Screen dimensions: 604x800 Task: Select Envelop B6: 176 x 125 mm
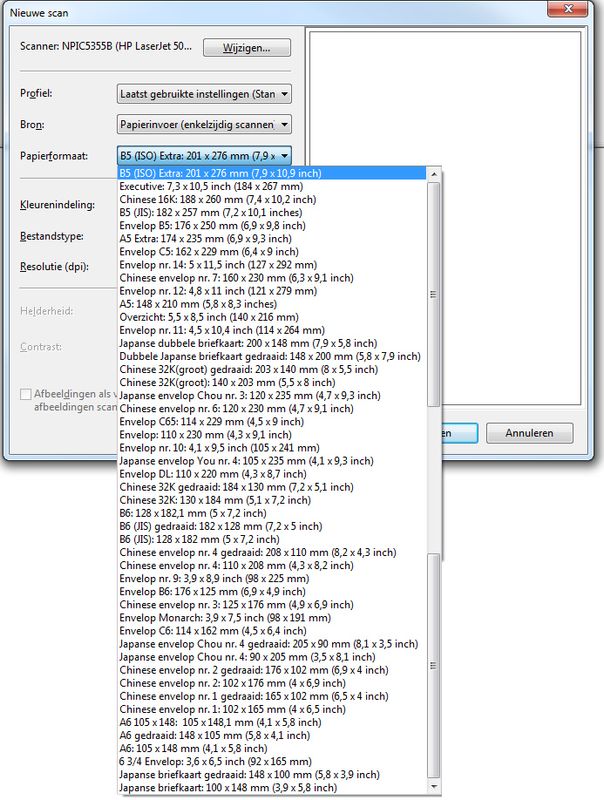[272, 591]
